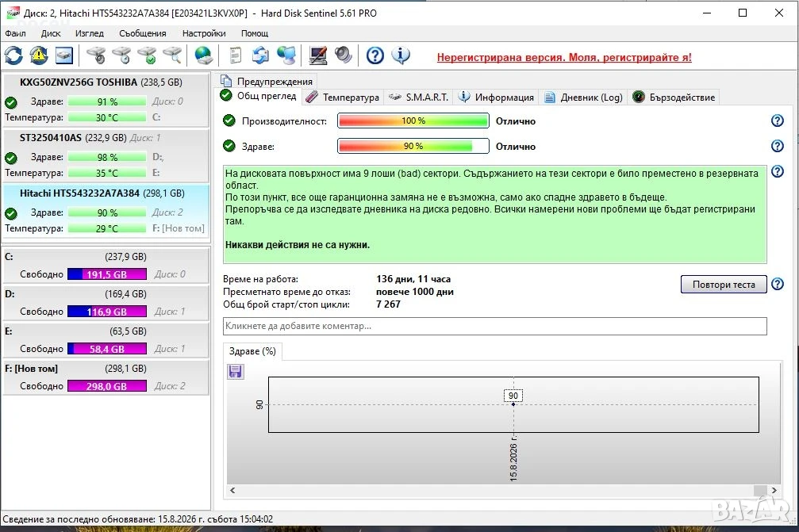This screenshot has height=532, width=799.
Task: Select the KXG50ZNV256G TOSHIBA disk entry
Action: click(106, 100)
